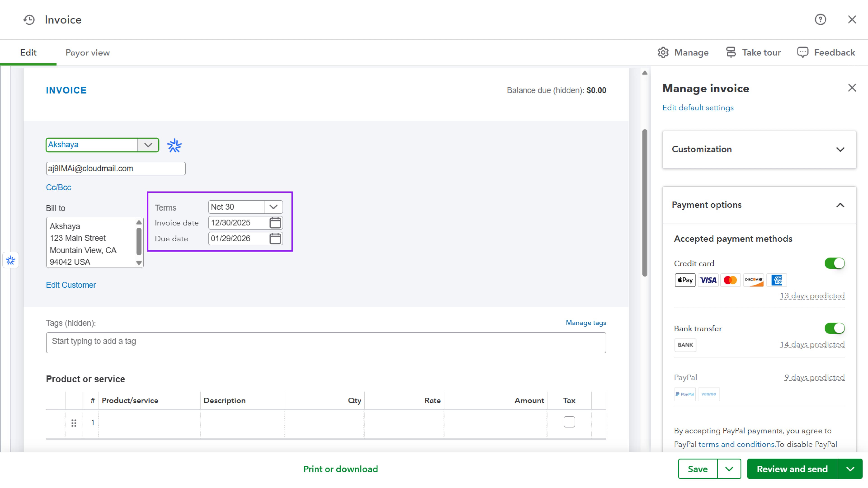The width and height of the screenshot is (868, 488).
Task: Click the Feedback speech bubble icon
Action: [x=803, y=53]
